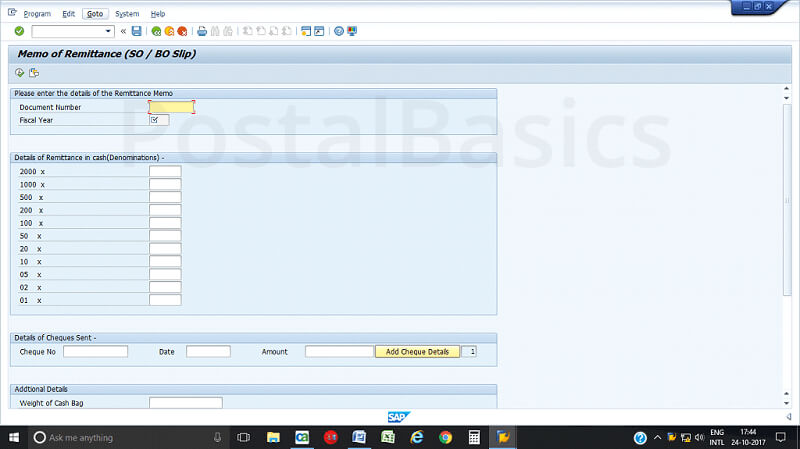Image resolution: width=800 pixels, height=449 pixels.
Task: Toggle the Fiscal Year checkbox field
Action: [x=154, y=120]
